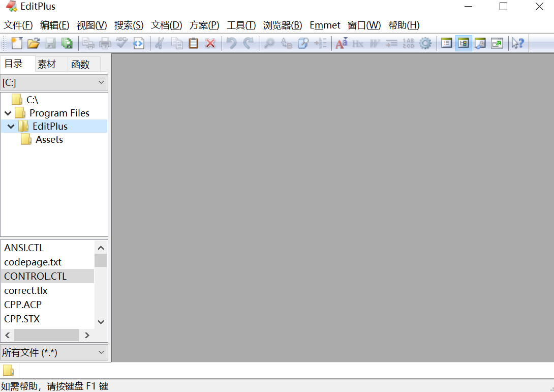
Task: Create a new document with the New icon
Action: (16, 43)
